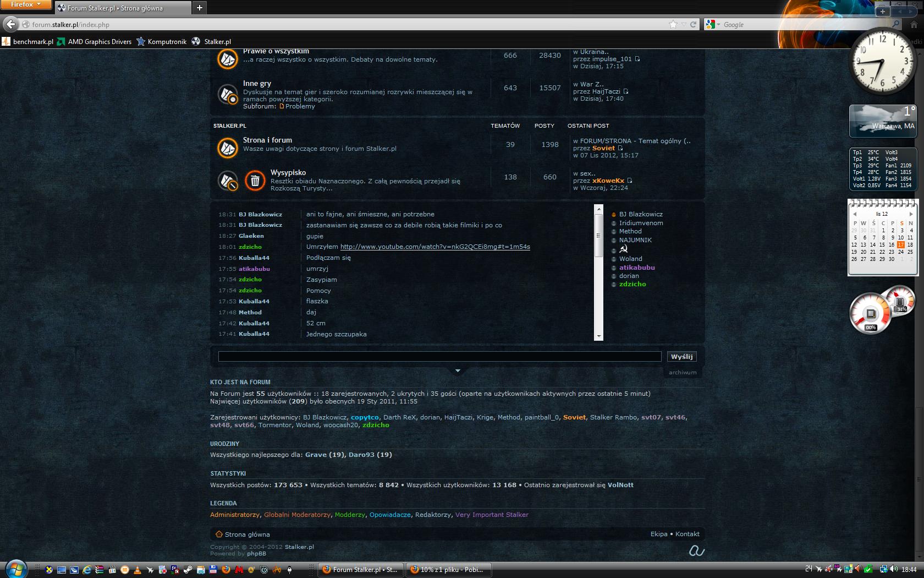Open WinRAR books icon in quick launch
The height and width of the screenshot is (578, 924).
pyautogui.click(x=99, y=570)
